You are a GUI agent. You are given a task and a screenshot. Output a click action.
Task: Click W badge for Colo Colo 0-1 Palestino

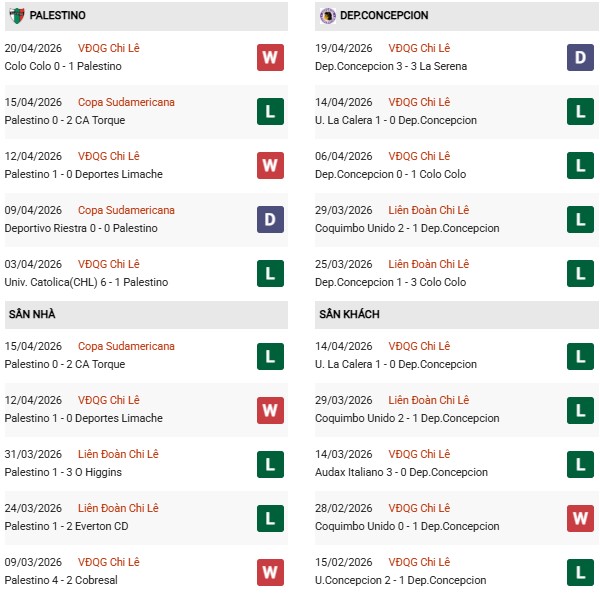click(270, 57)
